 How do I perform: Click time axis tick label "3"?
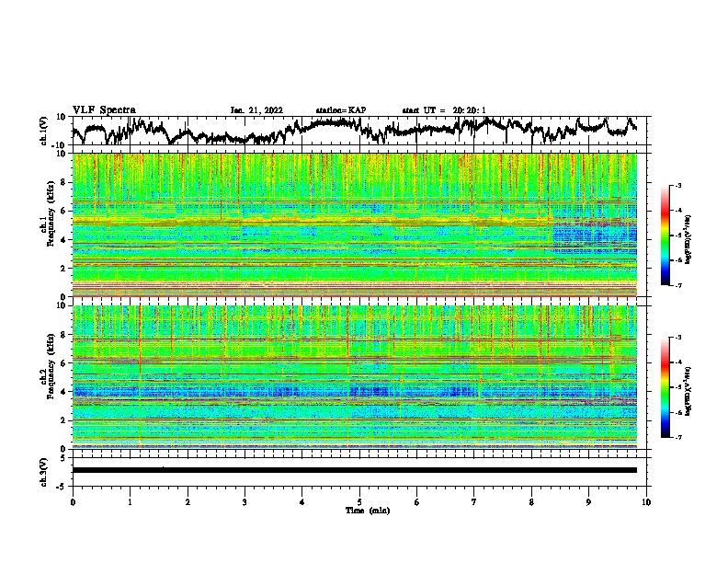(245, 502)
